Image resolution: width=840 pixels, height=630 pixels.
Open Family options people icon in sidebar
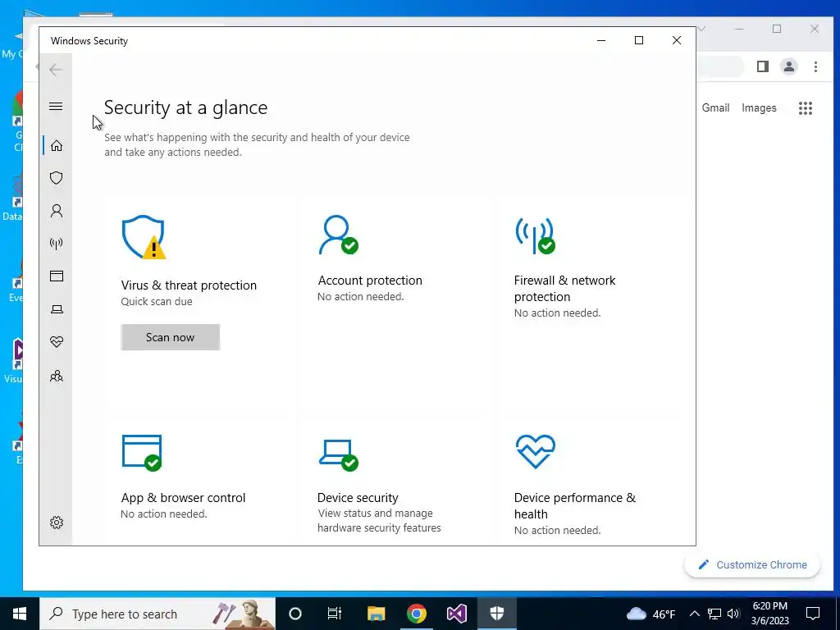tap(57, 376)
